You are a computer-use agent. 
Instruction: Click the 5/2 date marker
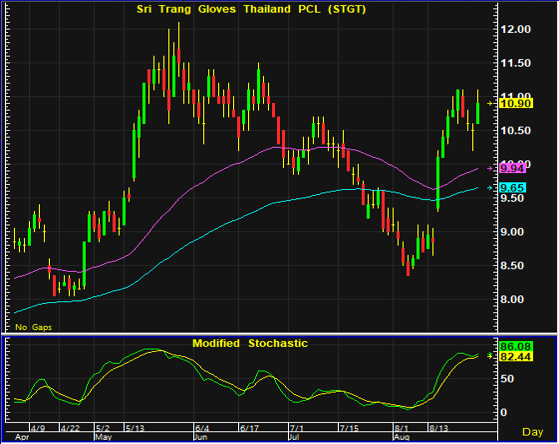click(x=103, y=428)
